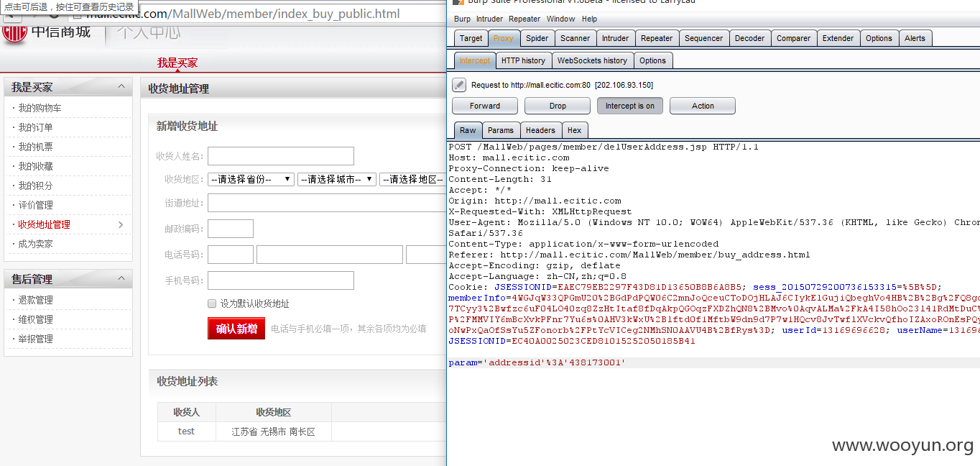Switch to the Spider tab
Image resolution: width=980 pixels, height=466 pixels.
(537, 38)
